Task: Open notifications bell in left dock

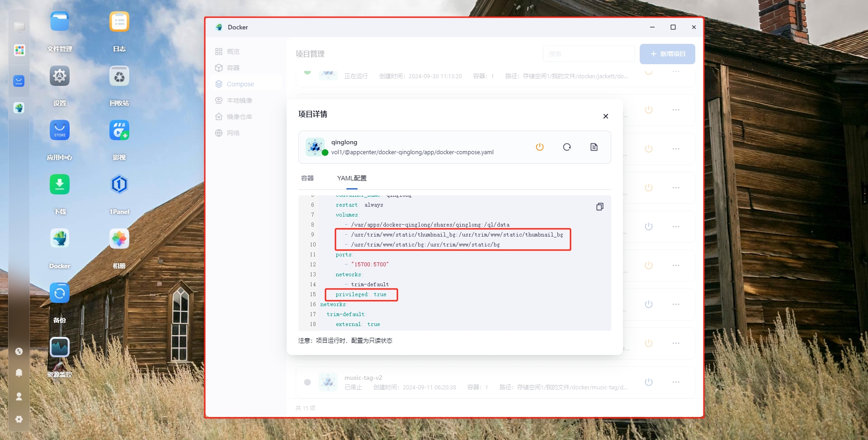Action: tap(19, 373)
